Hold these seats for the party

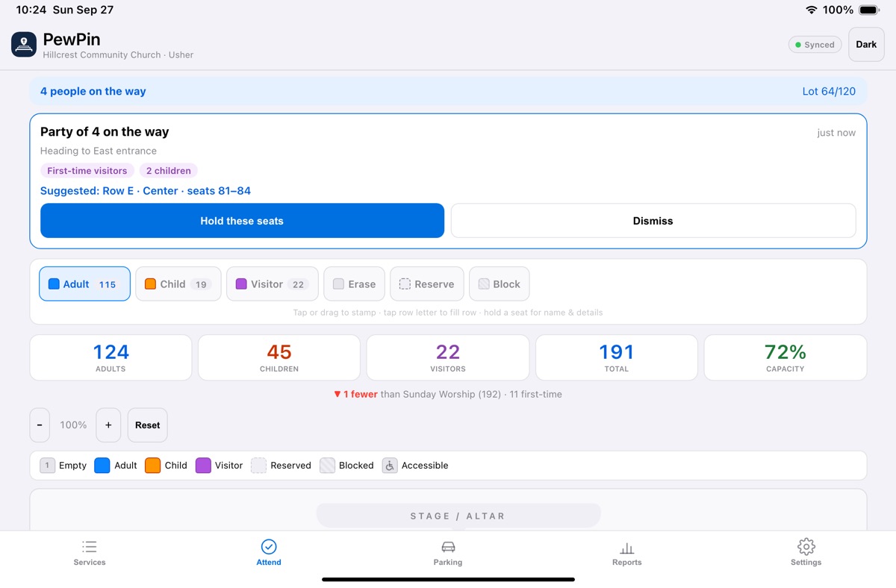pos(242,221)
